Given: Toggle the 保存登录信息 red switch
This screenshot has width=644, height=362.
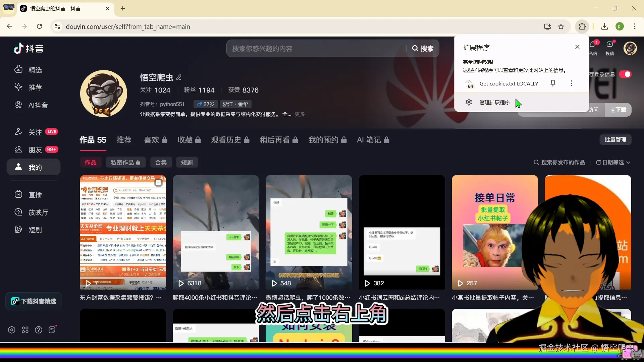Looking at the screenshot, I should click(x=625, y=74).
